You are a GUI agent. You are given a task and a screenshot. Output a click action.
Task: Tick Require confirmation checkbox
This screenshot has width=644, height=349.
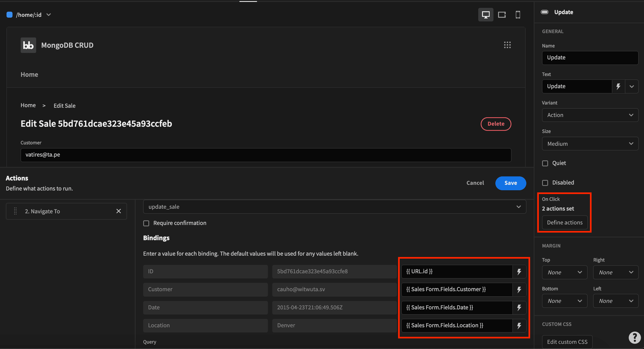click(146, 223)
